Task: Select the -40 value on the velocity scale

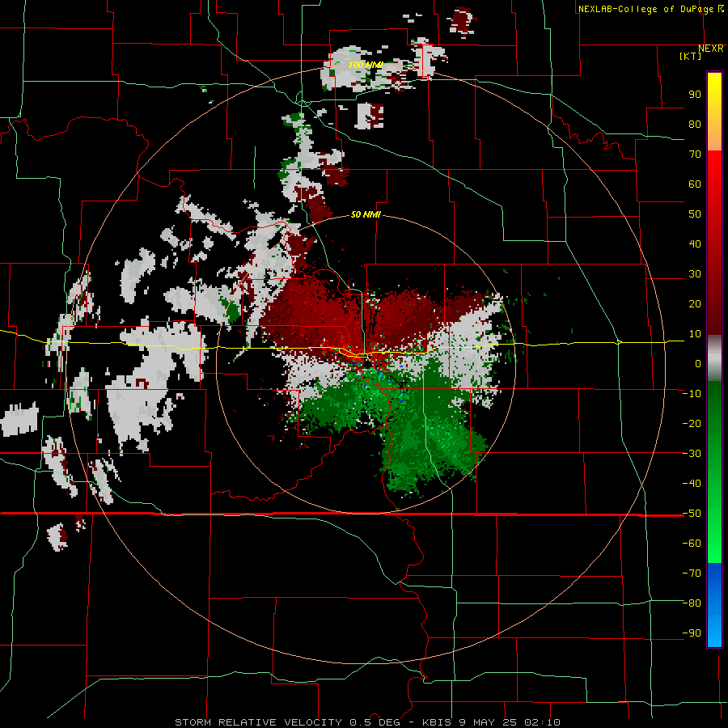Action: coord(692,484)
